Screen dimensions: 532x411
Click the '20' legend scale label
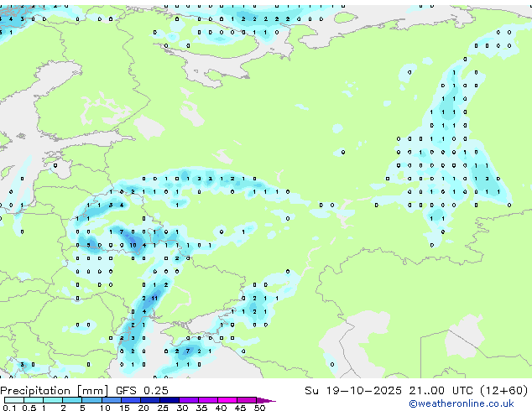143,408
